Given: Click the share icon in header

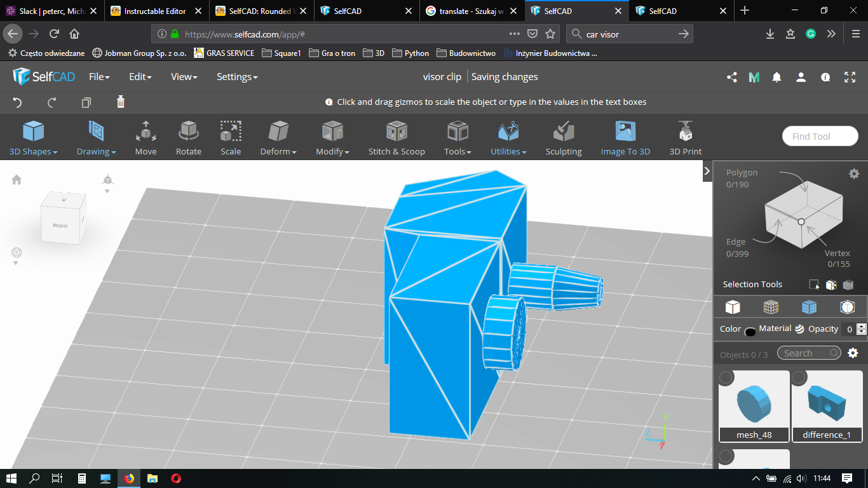Looking at the screenshot, I should point(732,77).
